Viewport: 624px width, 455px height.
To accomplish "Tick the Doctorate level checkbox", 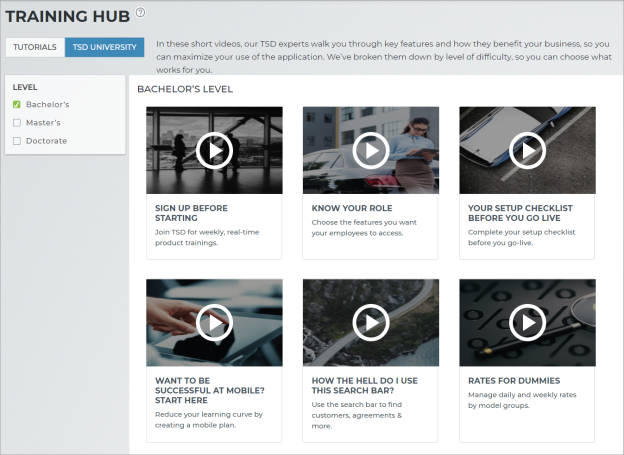I will [x=17, y=141].
